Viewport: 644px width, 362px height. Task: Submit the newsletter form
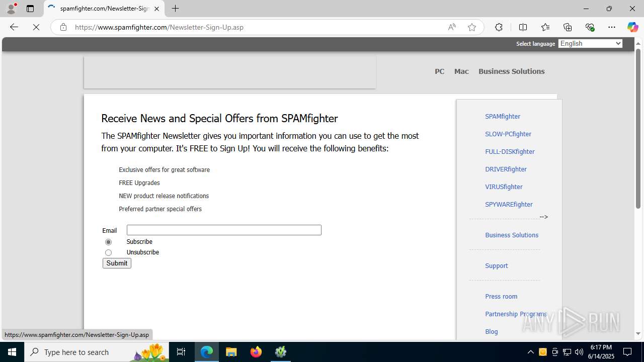tap(117, 263)
